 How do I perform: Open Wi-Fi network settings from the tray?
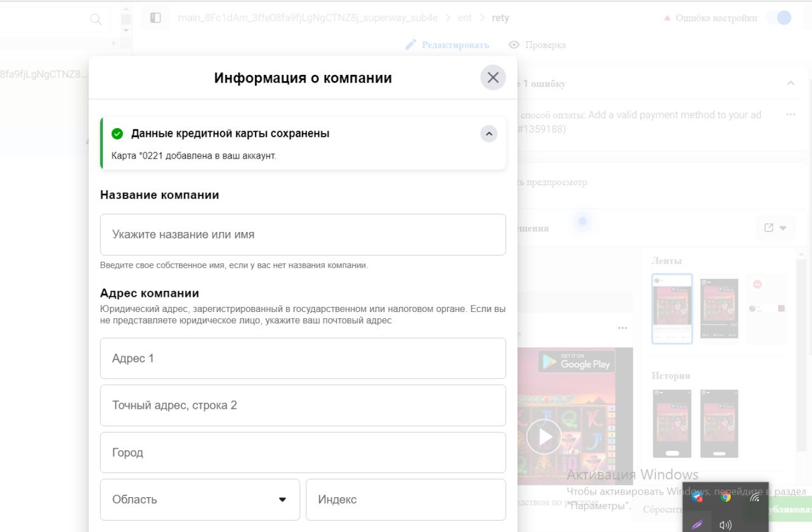(754, 497)
